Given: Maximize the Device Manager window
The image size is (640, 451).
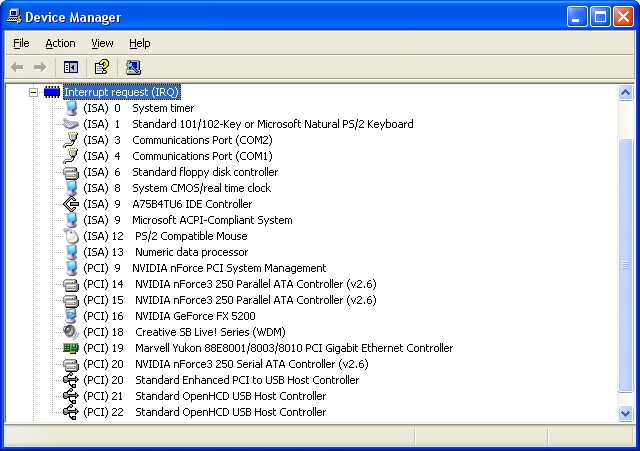Looking at the screenshot, I should click(600, 17).
